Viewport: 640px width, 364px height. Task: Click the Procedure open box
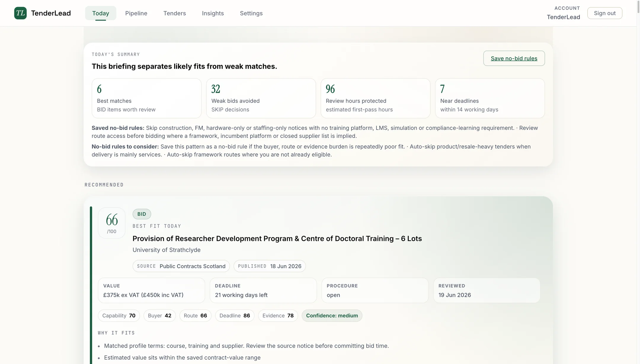[375, 290]
